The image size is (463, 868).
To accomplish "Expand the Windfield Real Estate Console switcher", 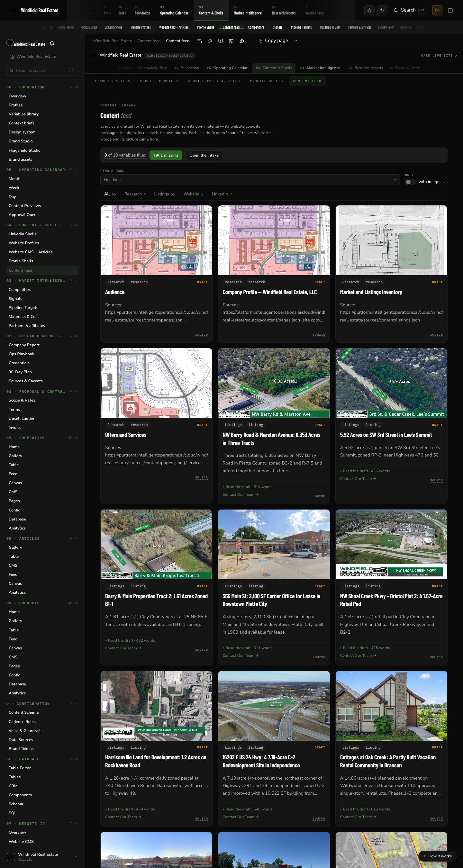I will 76,857.
